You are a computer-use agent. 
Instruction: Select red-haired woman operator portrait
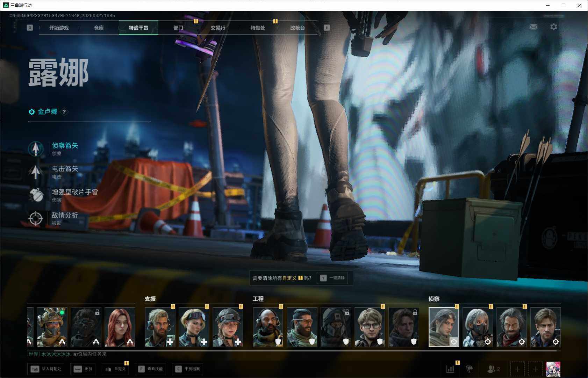coord(120,327)
